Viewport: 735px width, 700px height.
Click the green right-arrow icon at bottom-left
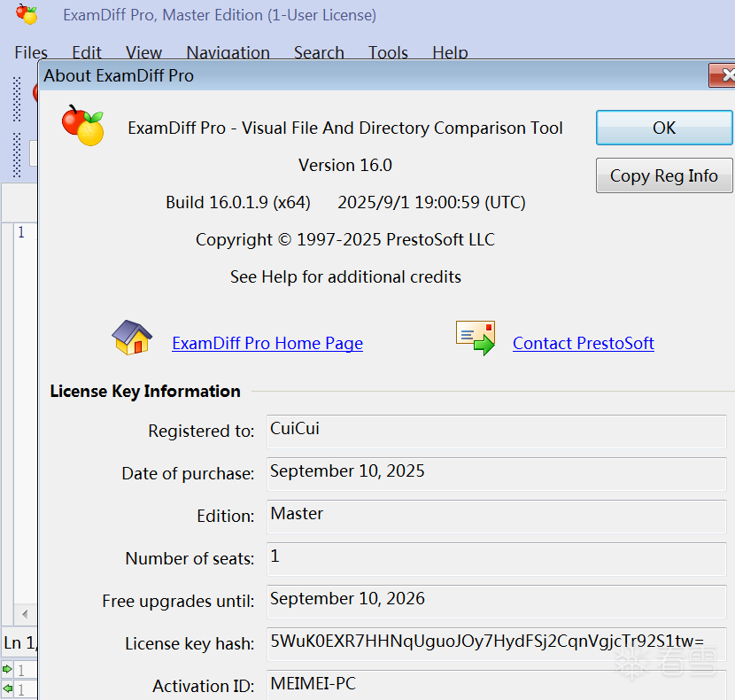(7, 669)
